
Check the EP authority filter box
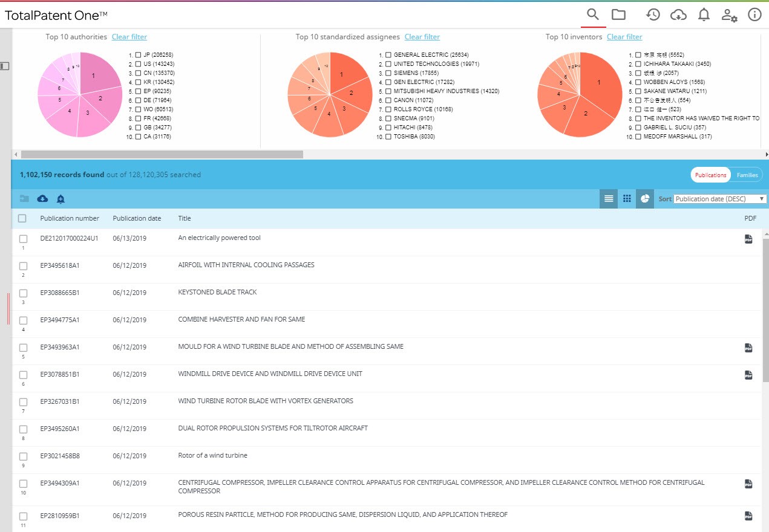tap(139, 91)
